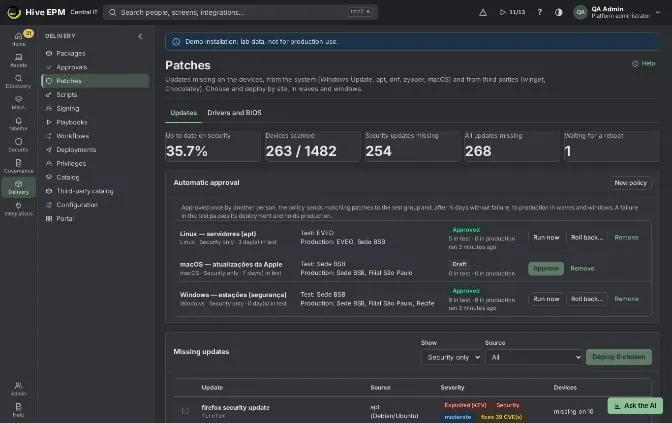This screenshot has width=672, height=423.
Task: Click the Devices column header
Action: click(x=565, y=387)
